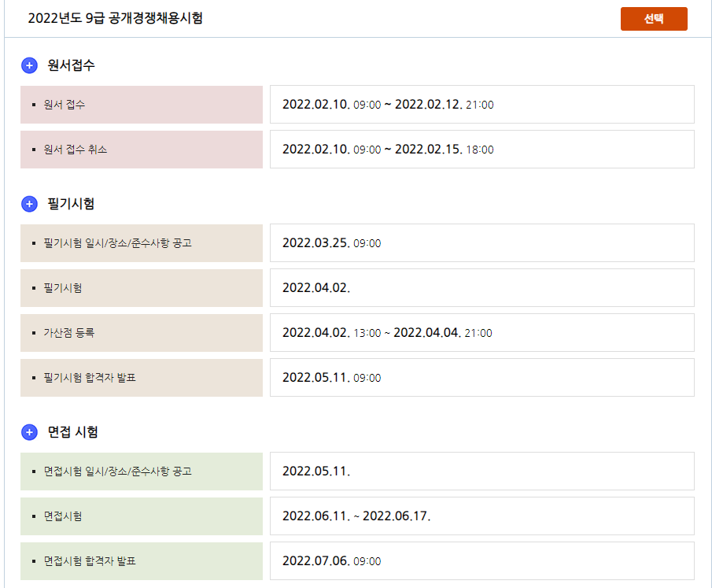Click the 면접시험 합격자 발표 label

point(90,561)
